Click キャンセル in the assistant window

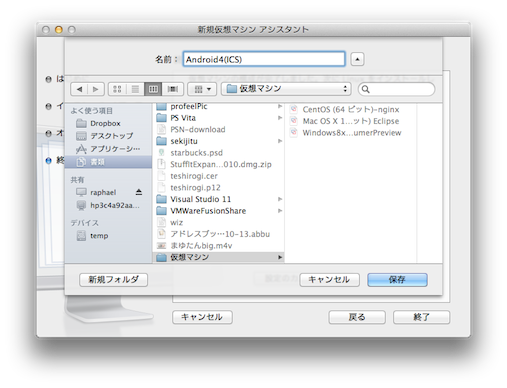click(x=202, y=317)
